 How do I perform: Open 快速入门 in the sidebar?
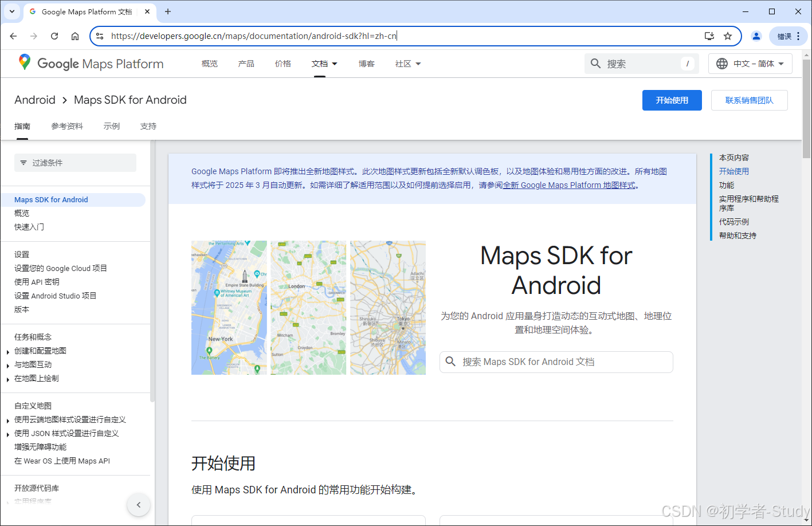[x=29, y=227]
